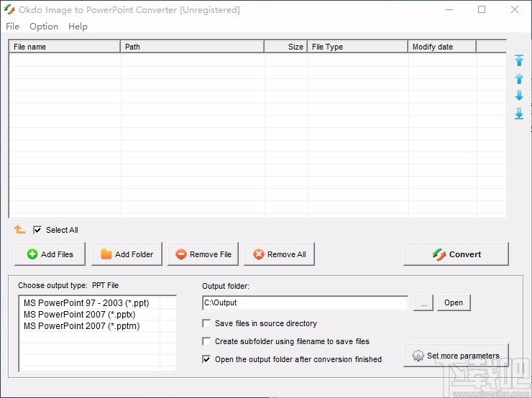Sort by the File name column header
Viewport: 532px width, 398px height.
click(65, 47)
